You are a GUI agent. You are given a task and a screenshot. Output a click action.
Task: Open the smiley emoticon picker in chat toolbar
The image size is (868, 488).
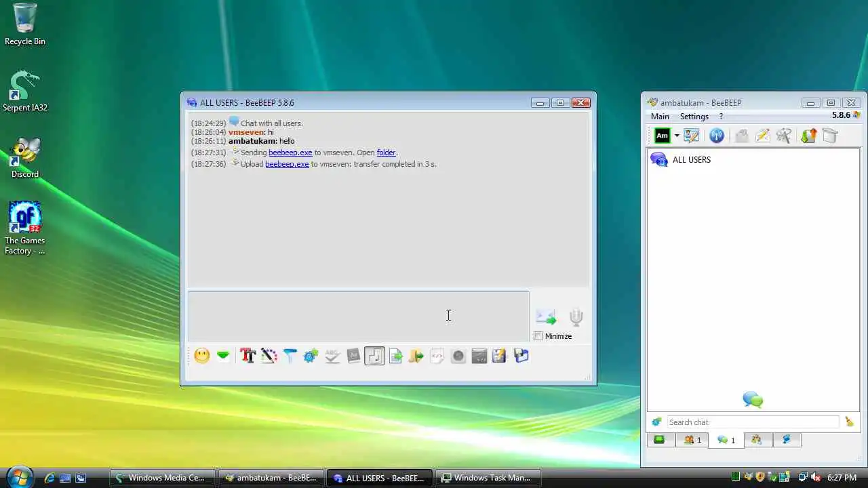tap(202, 356)
